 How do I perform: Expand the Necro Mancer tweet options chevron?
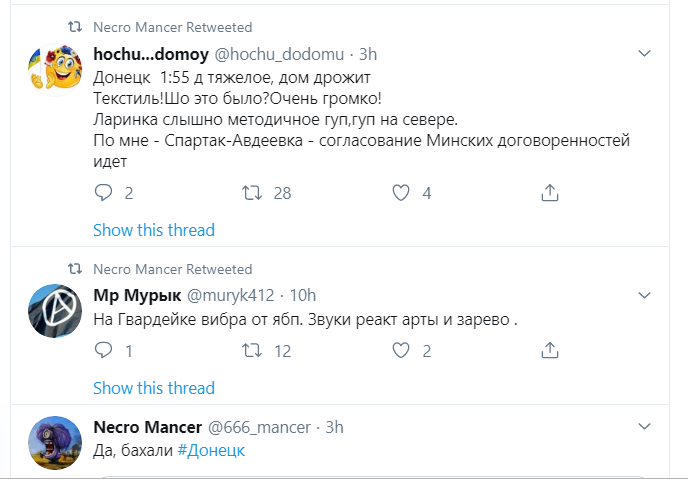coord(645,427)
